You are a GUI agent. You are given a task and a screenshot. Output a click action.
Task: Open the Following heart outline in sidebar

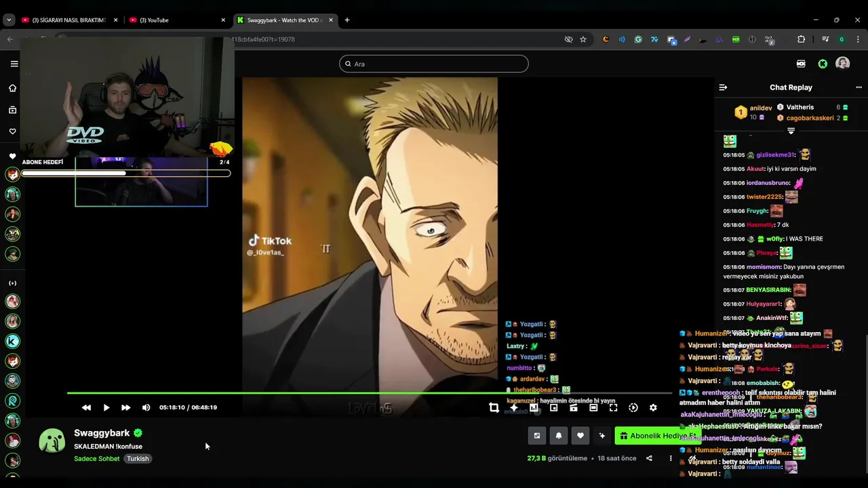(12, 131)
